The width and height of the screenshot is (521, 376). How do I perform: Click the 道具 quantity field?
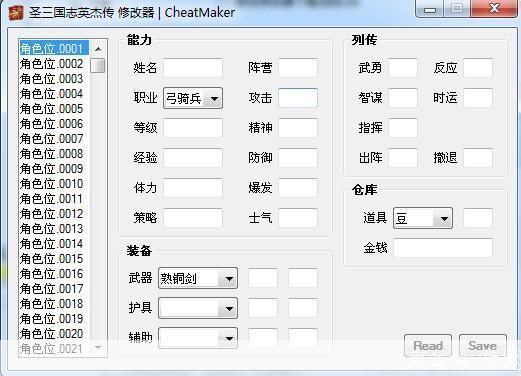pyautogui.click(x=478, y=218)
